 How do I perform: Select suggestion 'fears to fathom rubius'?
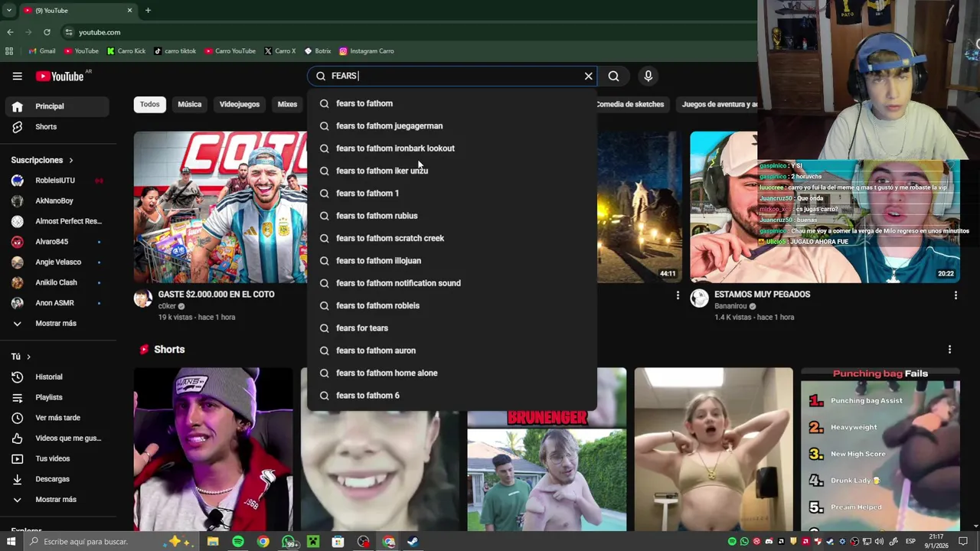point(452,216)
